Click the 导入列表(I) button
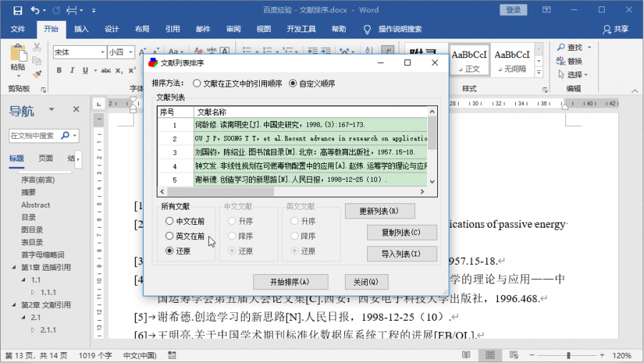Viewport: 644px width, 363px height. [x=401, y=253]
